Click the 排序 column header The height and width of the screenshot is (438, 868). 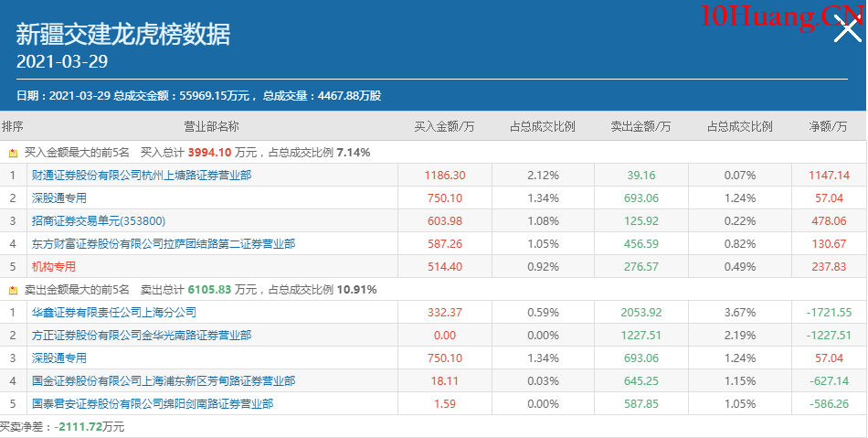click(13, 126)
